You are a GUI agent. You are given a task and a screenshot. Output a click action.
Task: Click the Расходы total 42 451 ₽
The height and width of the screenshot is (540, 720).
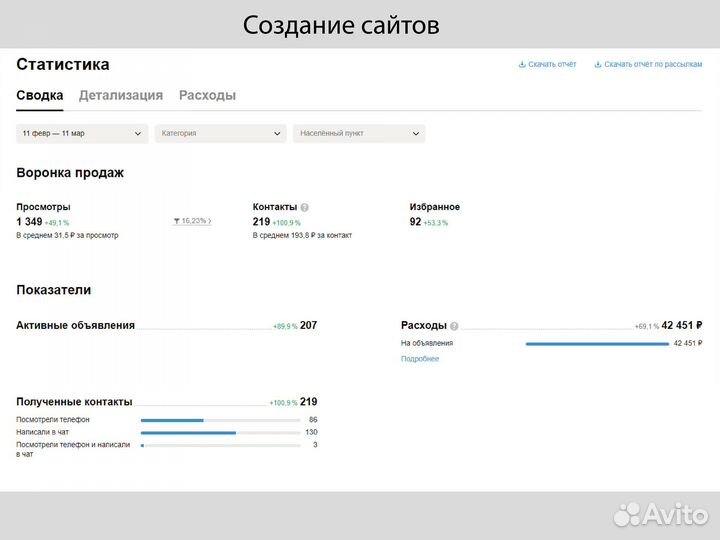[682, 325]
